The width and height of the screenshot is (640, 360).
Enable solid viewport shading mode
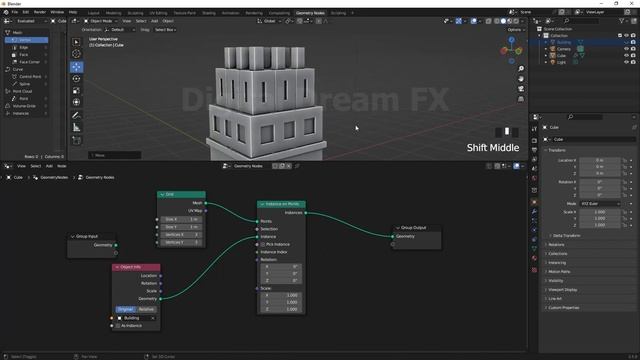tap(503, 21)
